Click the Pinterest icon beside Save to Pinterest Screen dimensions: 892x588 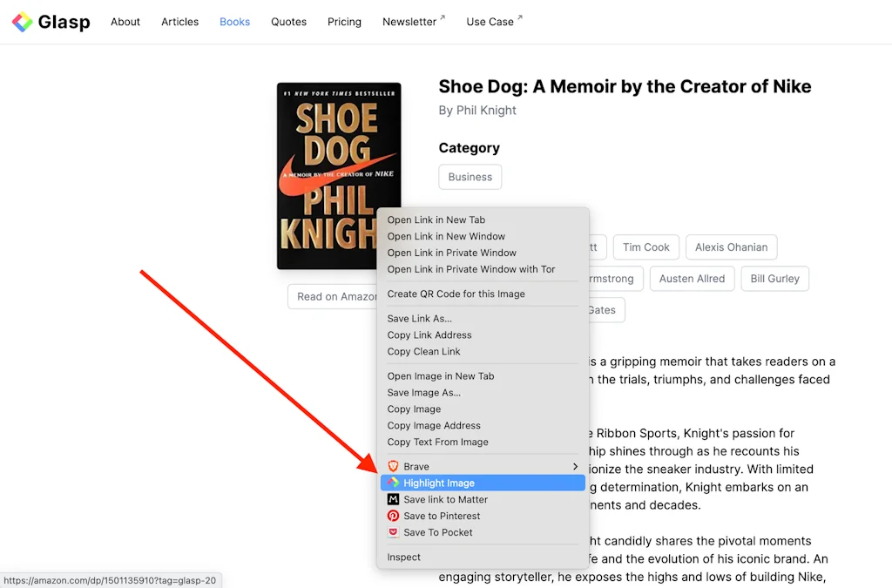pos(394,516)
